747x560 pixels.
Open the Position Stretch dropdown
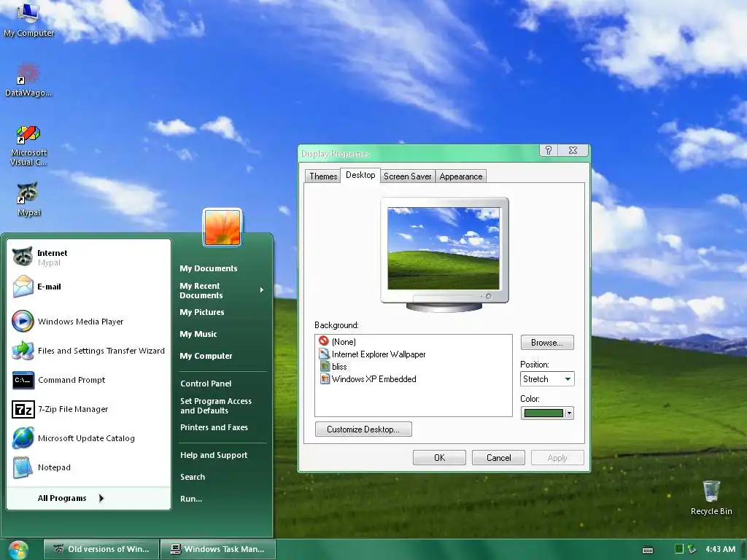(x=547, y=379)
